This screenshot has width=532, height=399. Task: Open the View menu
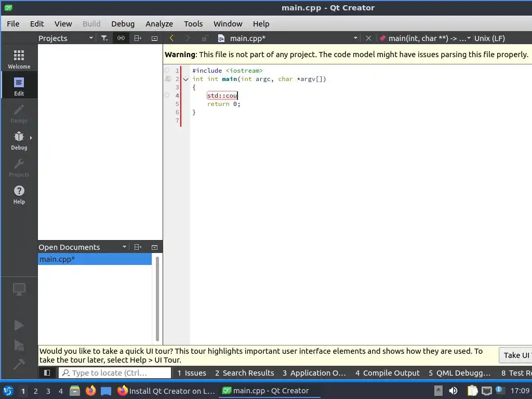(x=63, y=24)
